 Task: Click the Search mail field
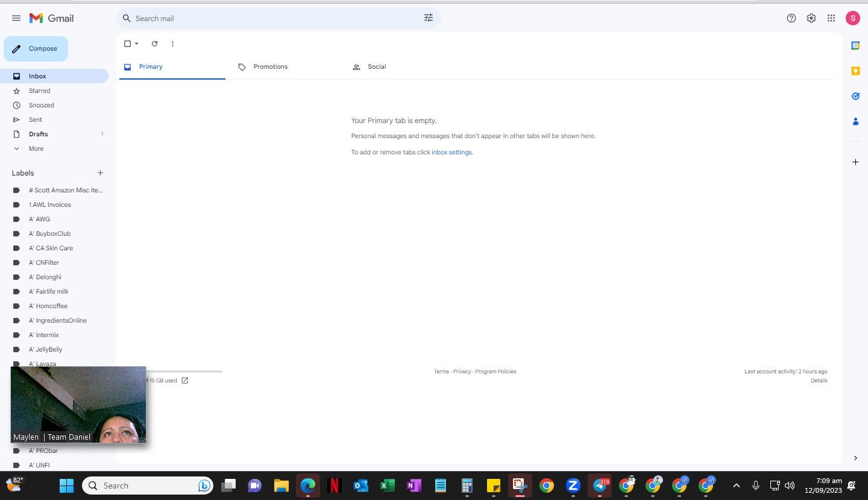pos(277,18)
